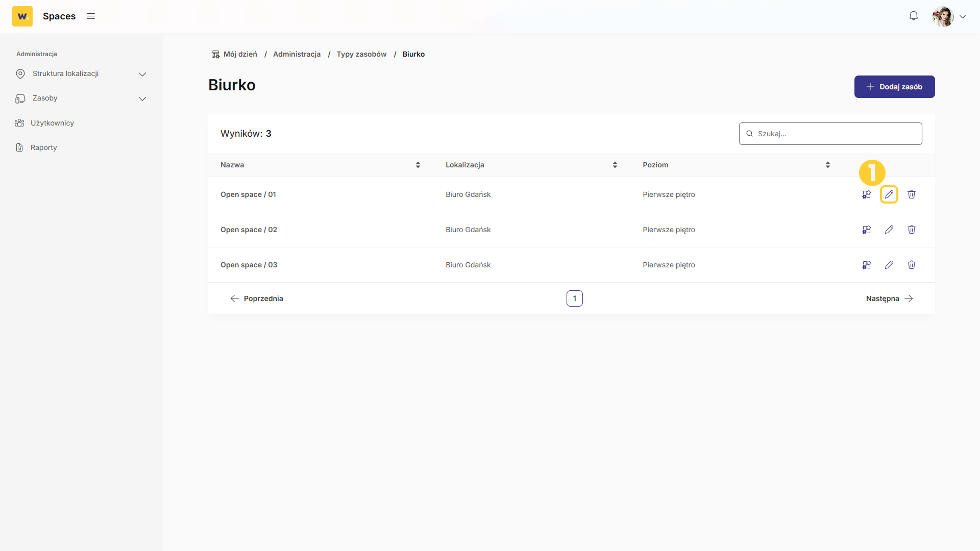Image resolution: width=980 pixels, height=551 pixels.
Task: Open the user profile avatar
Action: click(x=943, y=16)
